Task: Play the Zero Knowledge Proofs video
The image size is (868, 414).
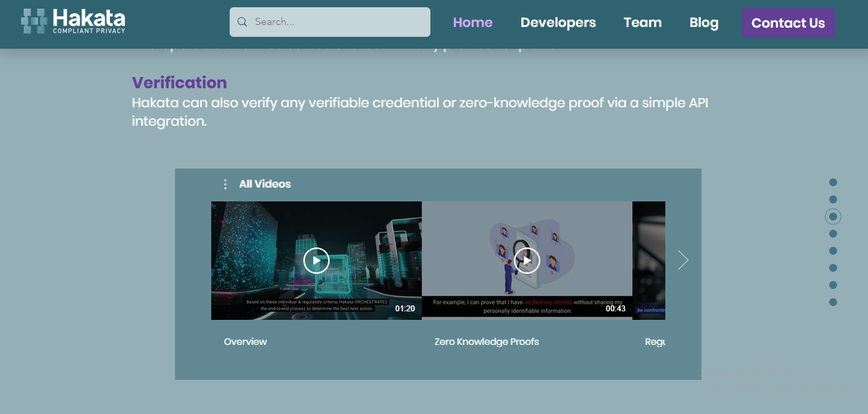Action: [x=527, y=261]
